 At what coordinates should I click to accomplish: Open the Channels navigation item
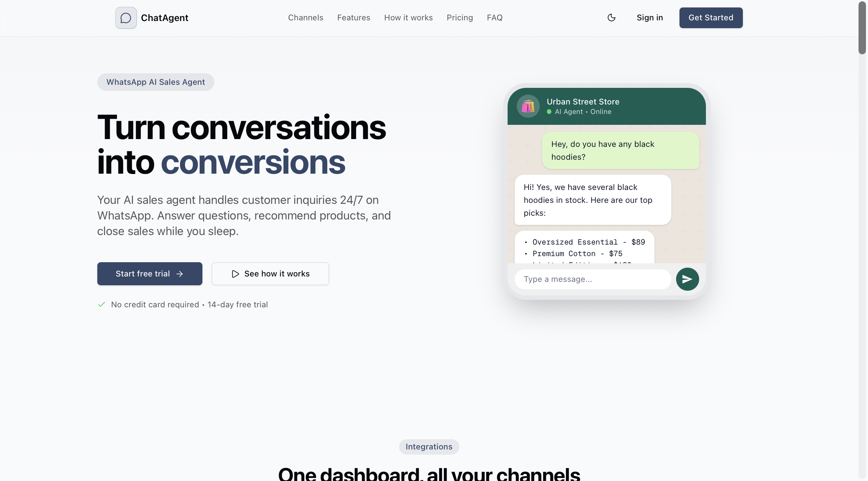(305, 17)
